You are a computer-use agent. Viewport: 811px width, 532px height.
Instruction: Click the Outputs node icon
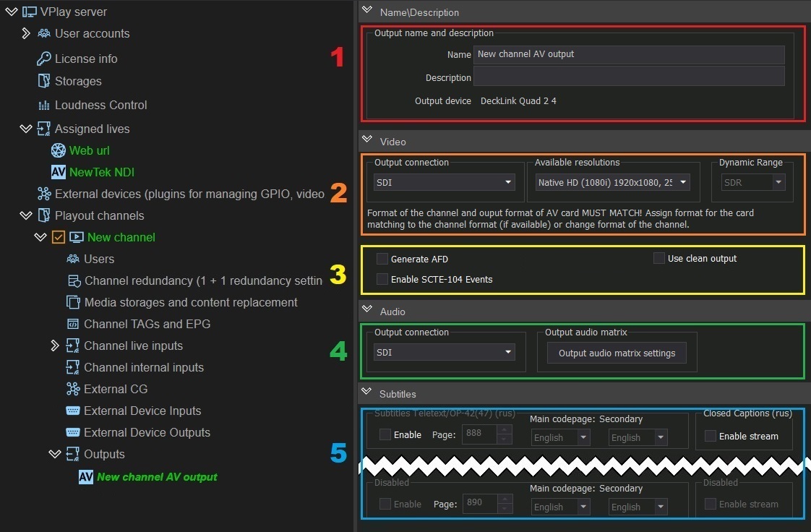(x=73, y=455)
